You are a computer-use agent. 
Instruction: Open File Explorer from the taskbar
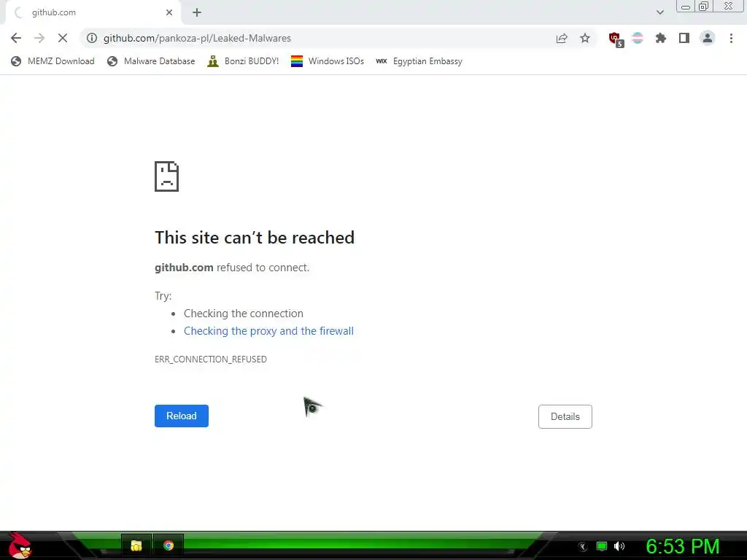[136, 545]
